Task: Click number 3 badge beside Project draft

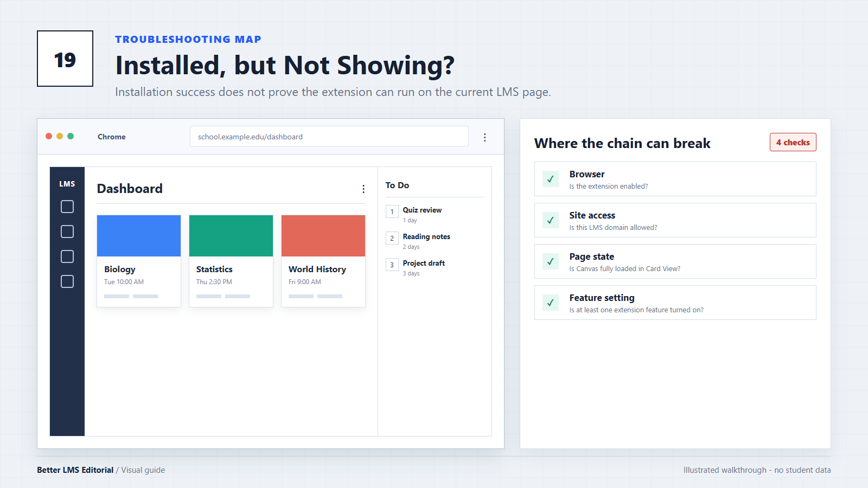Action: (392, 265)
